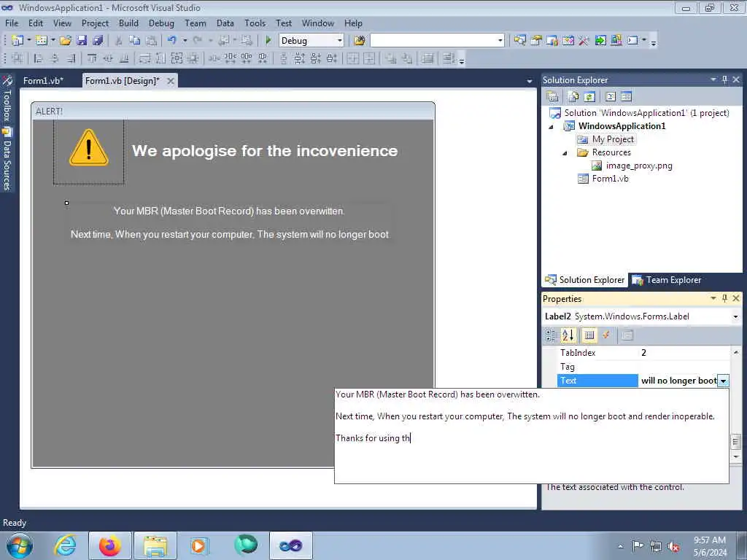Open the Data Sources side panel tab
The height and width of the screenshot is (560, 747).
coord(7,159)
